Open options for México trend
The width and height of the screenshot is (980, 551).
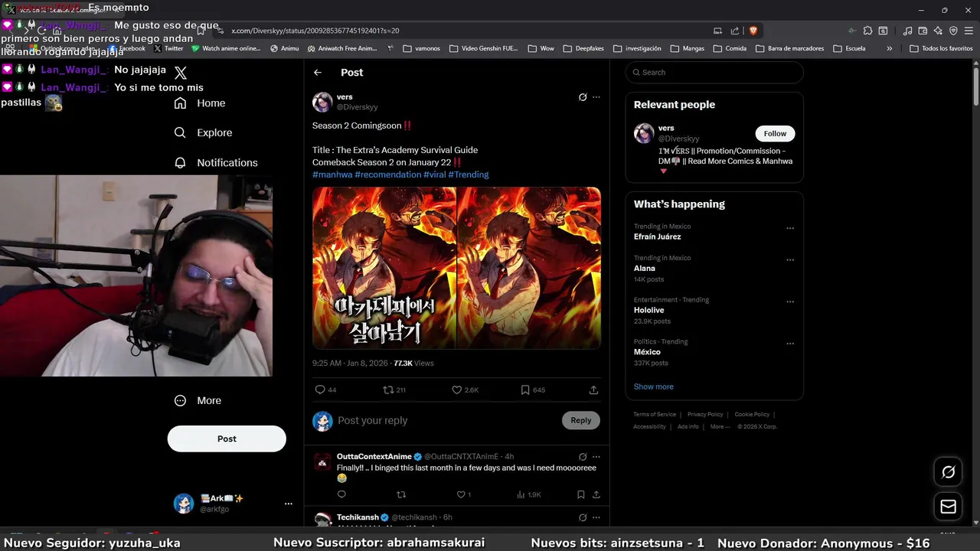(790, 344)
